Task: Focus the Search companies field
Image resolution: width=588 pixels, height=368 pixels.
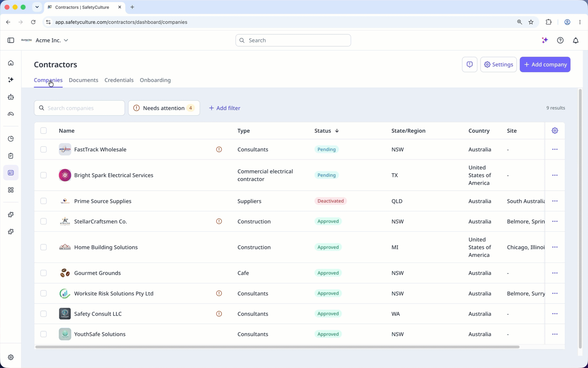Action: pyautogui.click(x=79, y=108)
